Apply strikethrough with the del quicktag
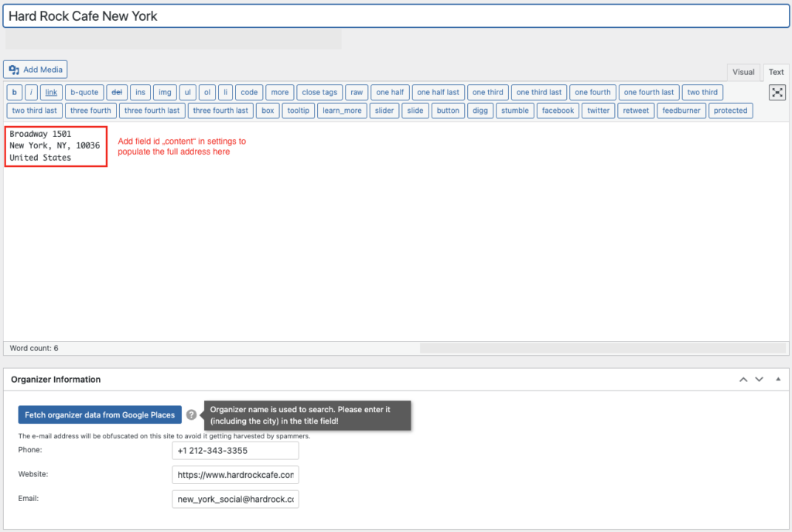 117,92
